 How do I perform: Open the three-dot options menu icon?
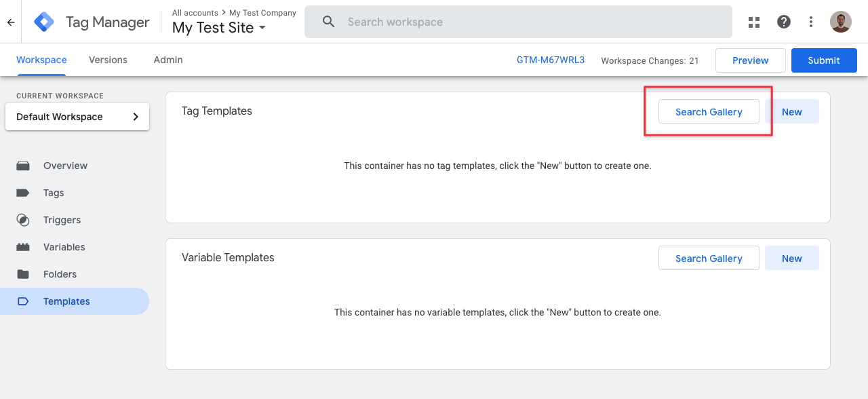point(811,22)
